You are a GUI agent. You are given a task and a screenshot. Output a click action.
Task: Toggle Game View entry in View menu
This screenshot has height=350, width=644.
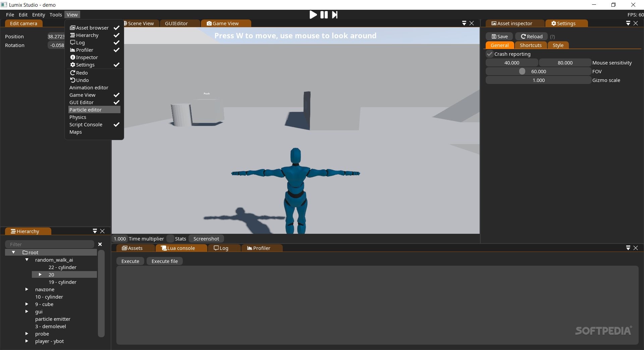94,95
